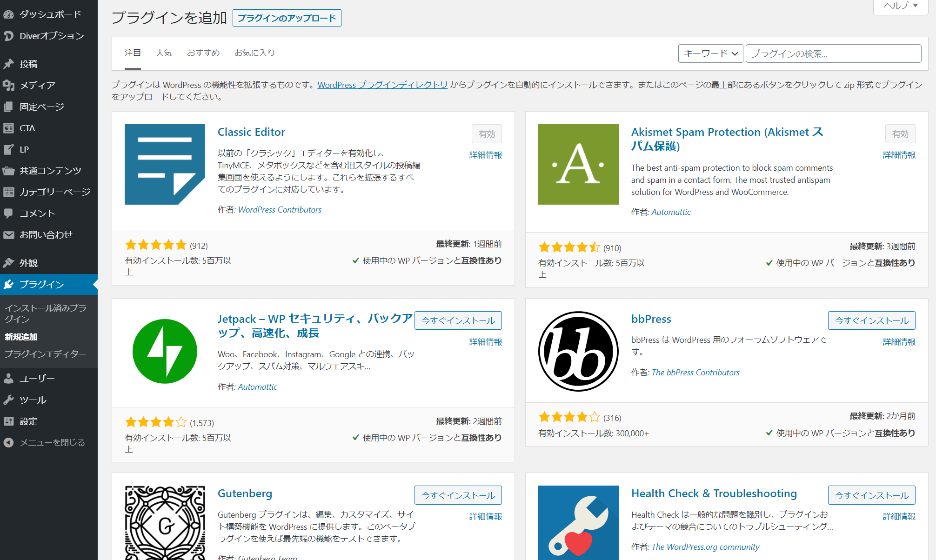This screenshot has width=936, height=560.
Task: Open 詳細情報 for bbPress
Action: pos(899,342)
